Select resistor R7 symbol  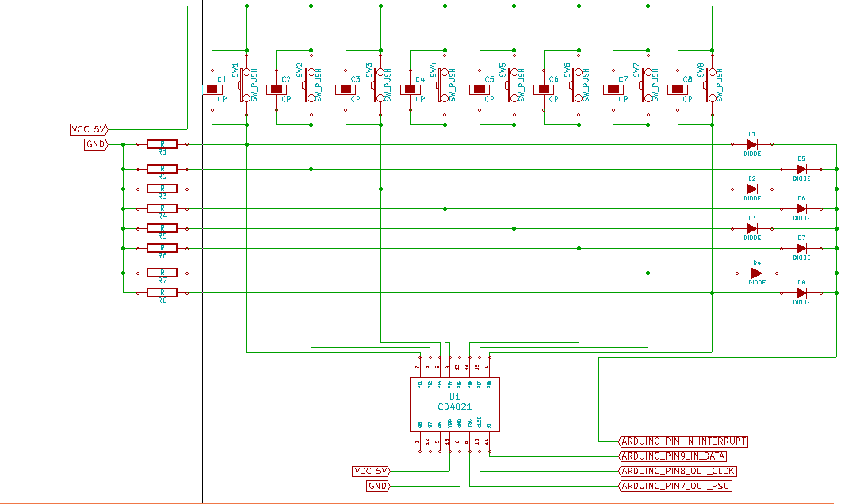162,273
